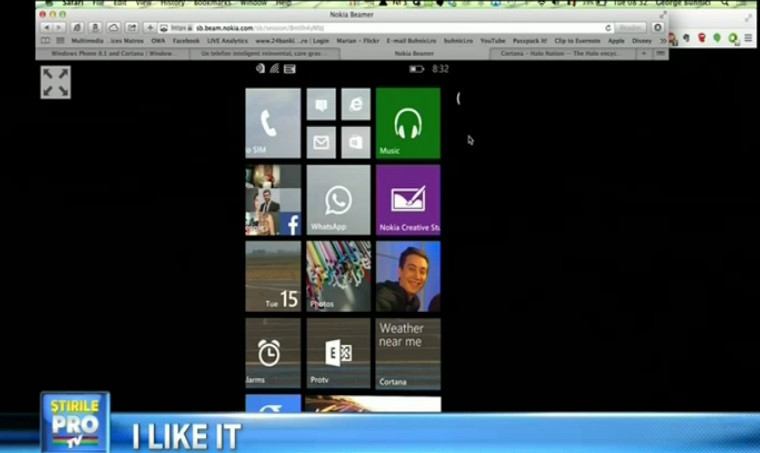Open the Internet Explorer tile
Viewport: 760px width, 453px height.
coord(356,104)
